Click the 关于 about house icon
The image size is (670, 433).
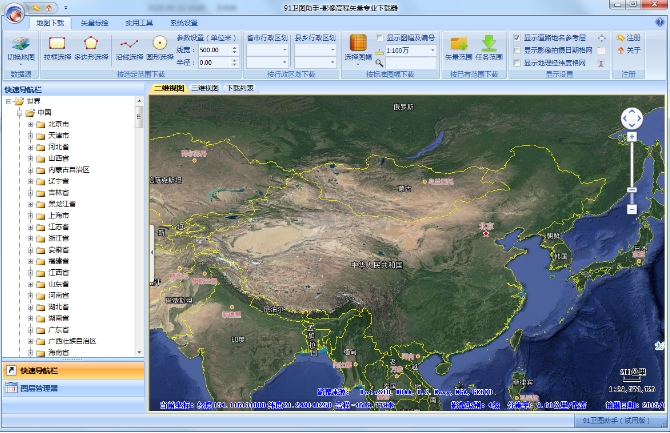pos(620,50)
